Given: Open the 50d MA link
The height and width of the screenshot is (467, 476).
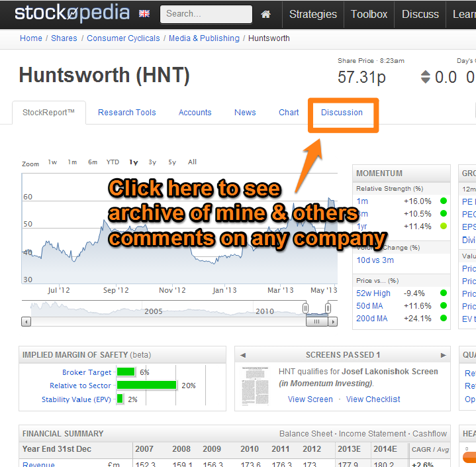Looking at the screenshot, I should tap(369, 306).
